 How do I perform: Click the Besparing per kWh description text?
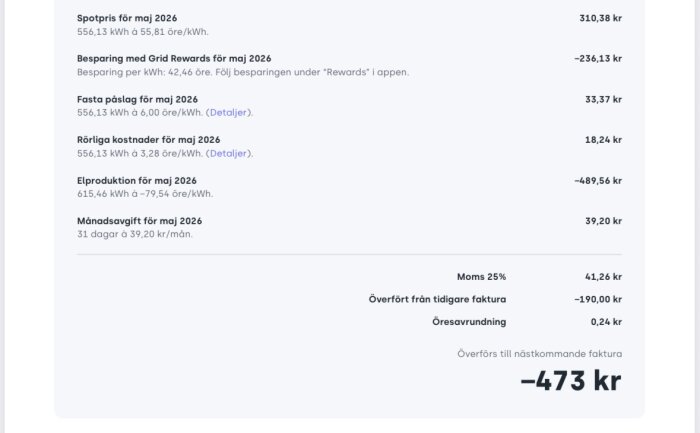[243, 72]
